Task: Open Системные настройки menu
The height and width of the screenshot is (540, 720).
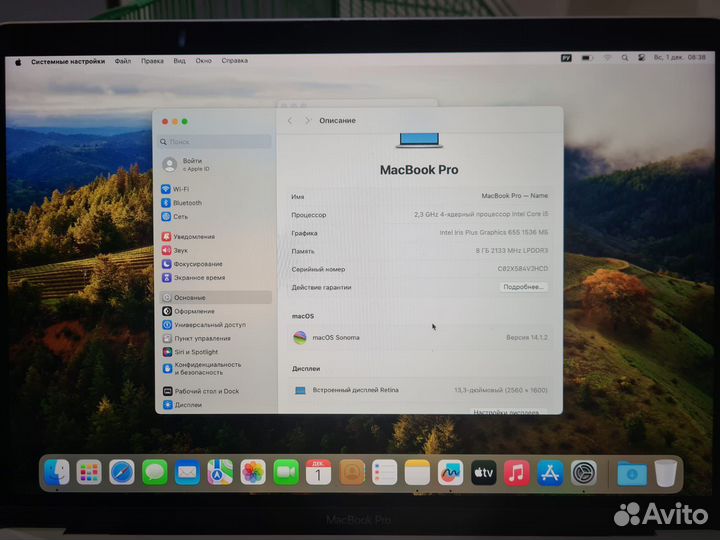Action: [x=68, y=62]
